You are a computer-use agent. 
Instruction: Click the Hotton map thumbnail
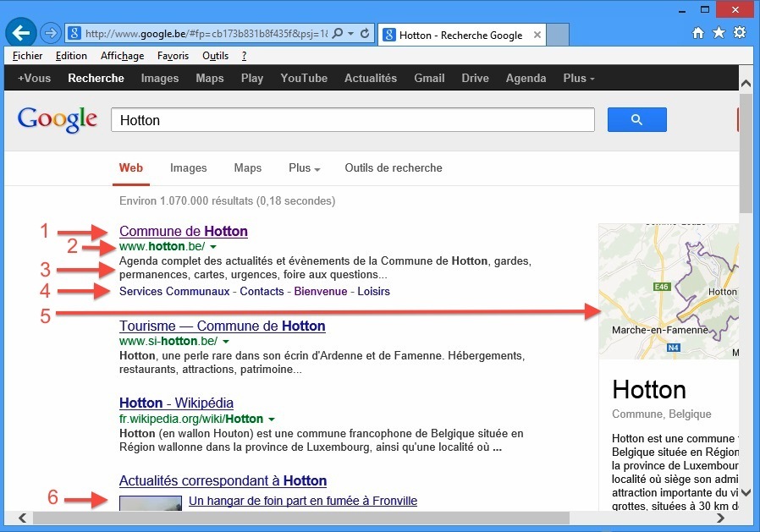(669, 291)
